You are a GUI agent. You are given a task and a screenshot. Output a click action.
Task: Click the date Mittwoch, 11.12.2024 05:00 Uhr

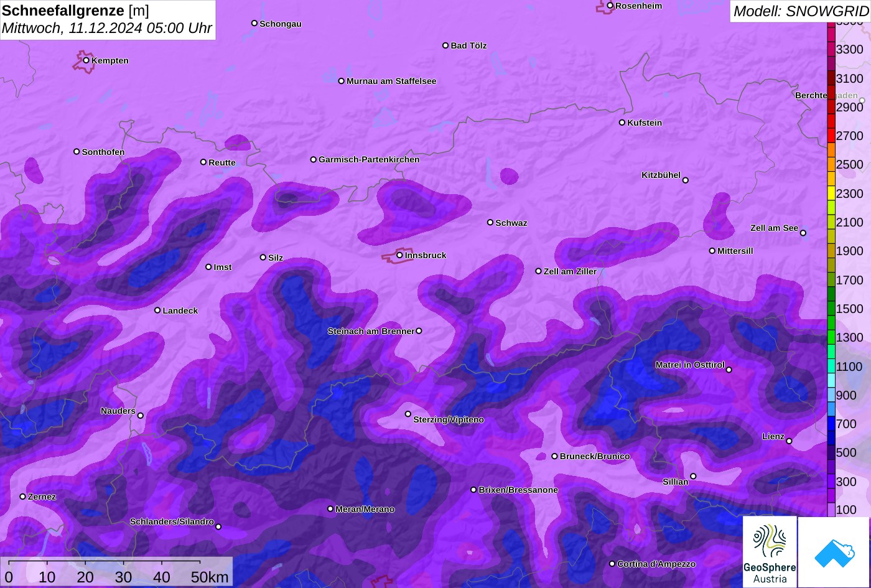(107, 29)
